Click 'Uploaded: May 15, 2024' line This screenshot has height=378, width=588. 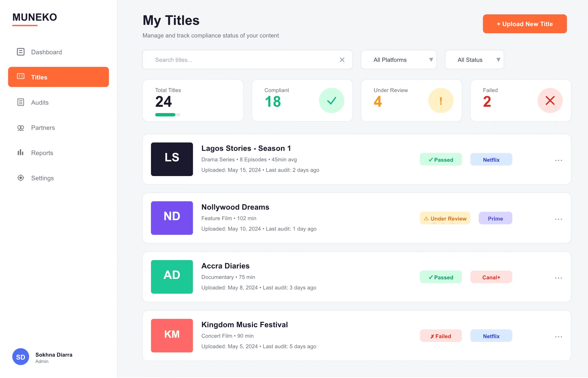(x=260, y=170)
